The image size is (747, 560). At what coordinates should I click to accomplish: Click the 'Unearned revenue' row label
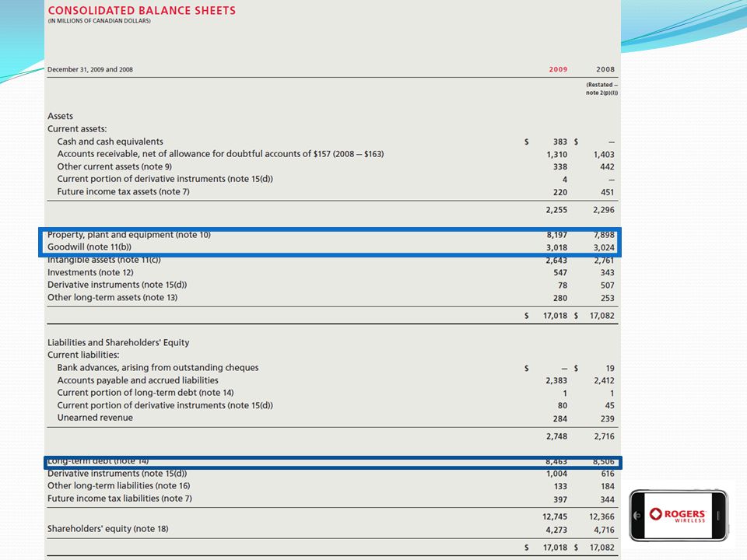coord(95,418)
